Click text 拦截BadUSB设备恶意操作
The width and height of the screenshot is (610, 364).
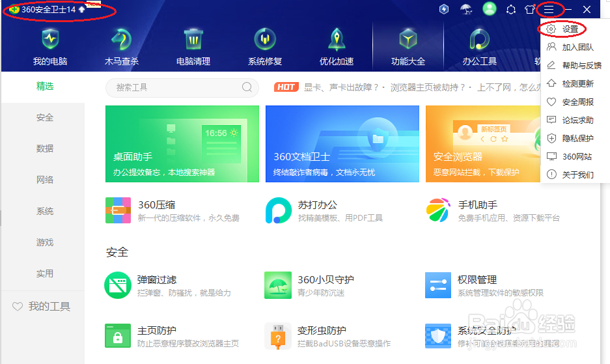click(344, 343)
